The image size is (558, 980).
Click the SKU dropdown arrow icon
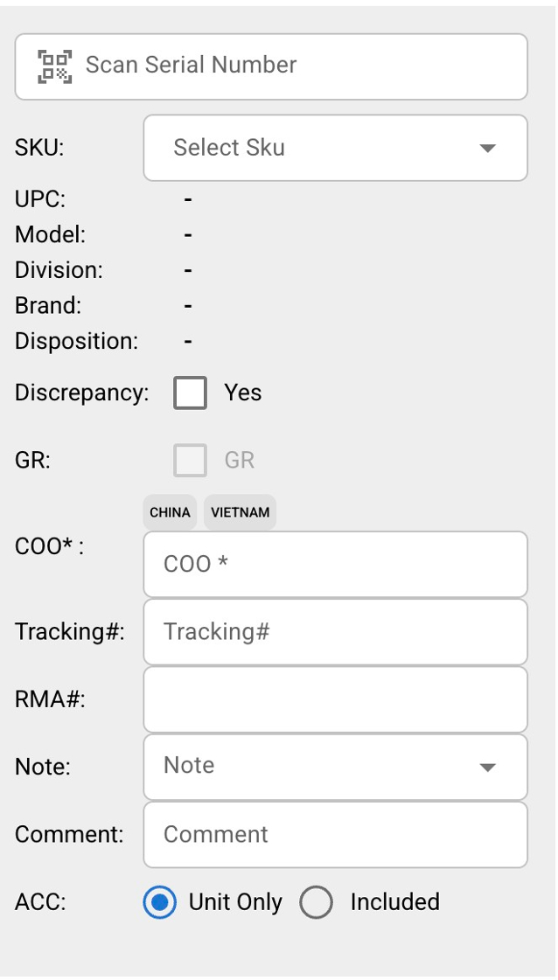tap(488, 148)
